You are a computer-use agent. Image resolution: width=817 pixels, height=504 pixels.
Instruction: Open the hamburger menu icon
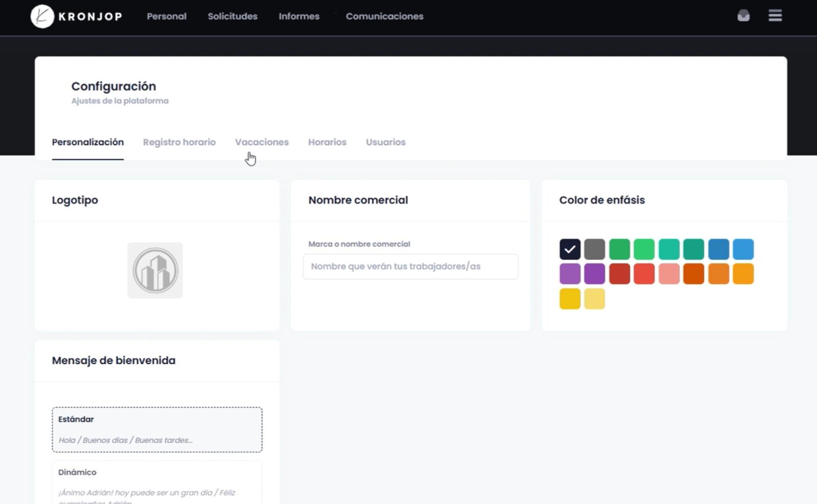point(775,16)
